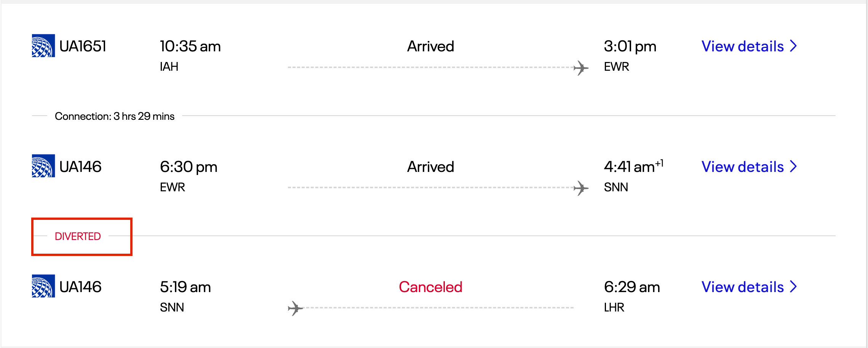Expand the chevron in the canceled flight row
Screen dimensions: 868x348
click(x=794, y=286)
